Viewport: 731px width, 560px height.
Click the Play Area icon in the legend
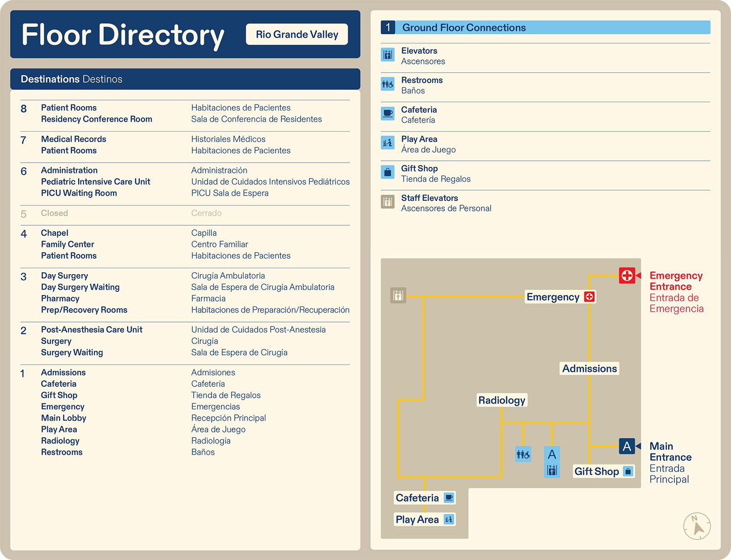click(x=387, y=143)
